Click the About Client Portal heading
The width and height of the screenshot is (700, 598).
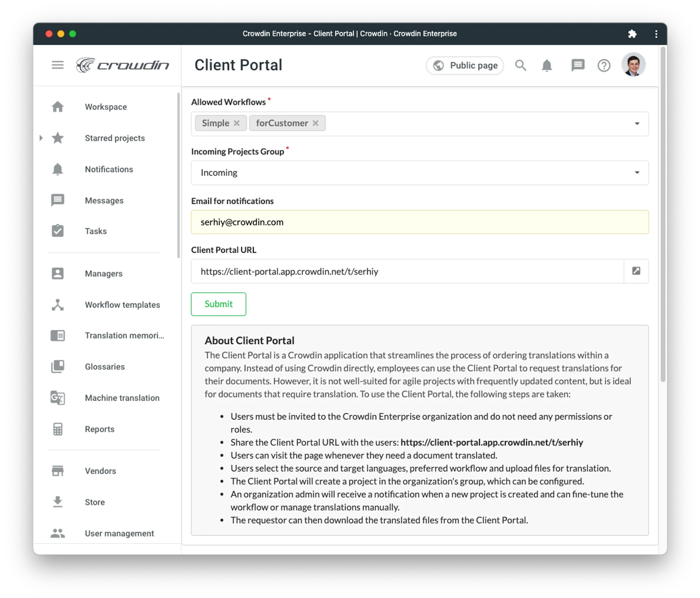tap(249, 340)
